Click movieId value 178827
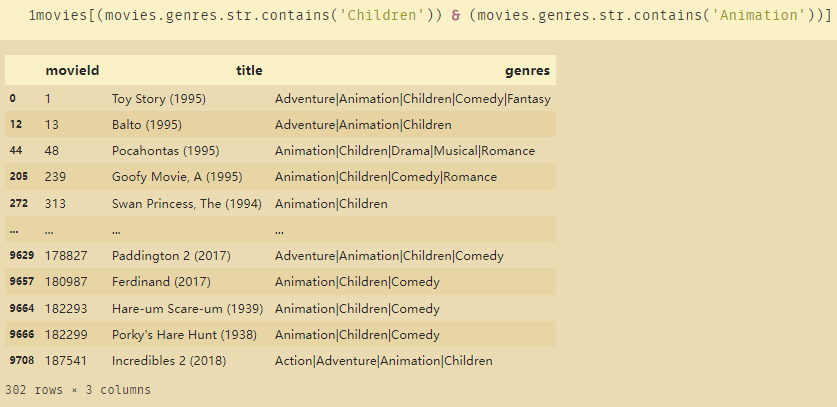The height and width of the screenshot is (407, 837). click(66, 256)
